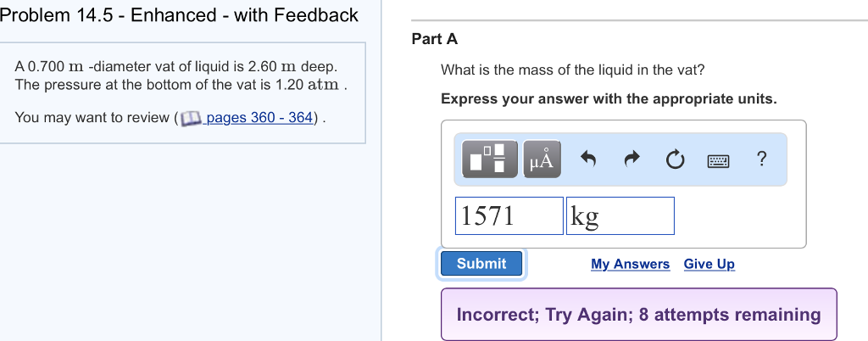Viewport: 868px width, 341px height.
Task: Click the mass of liquid question text
Action: [x=572, y=70]
